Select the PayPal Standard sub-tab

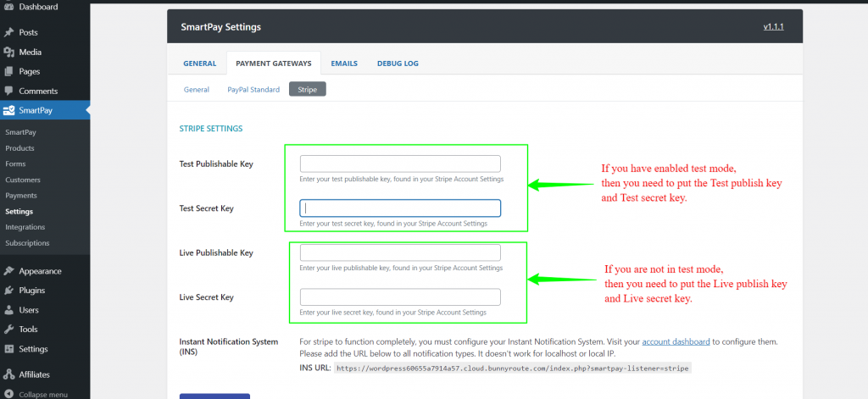click(x=253, y=89)
